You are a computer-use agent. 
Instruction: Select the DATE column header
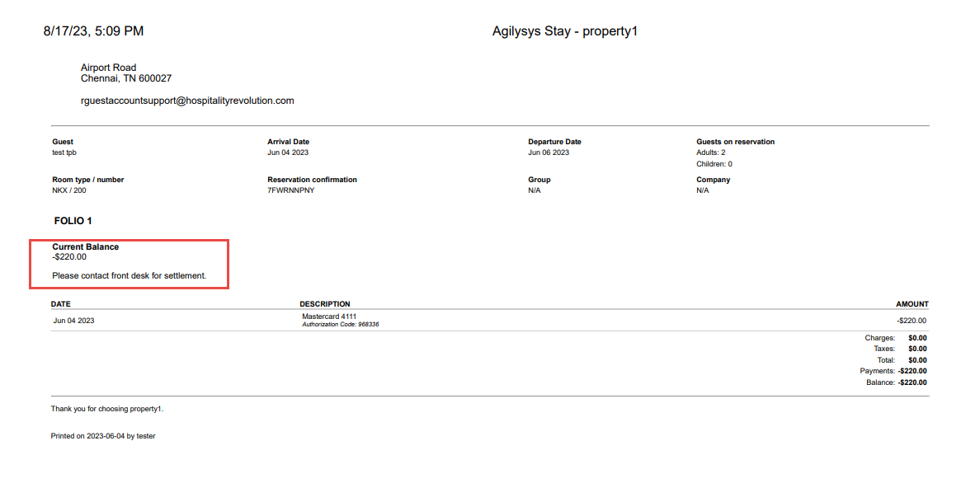(60, 303)
